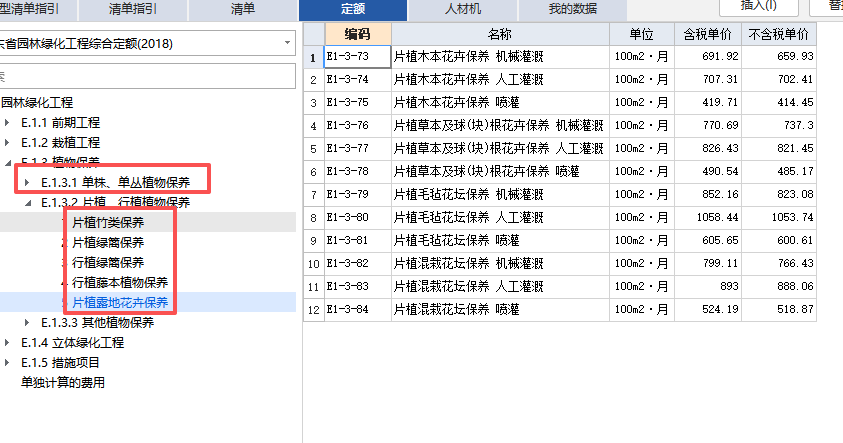Screen dimensions: 843x443
Task: Select 园林绿化工程 root tree item
Action: pyautogui.click(x=37, y=103)
